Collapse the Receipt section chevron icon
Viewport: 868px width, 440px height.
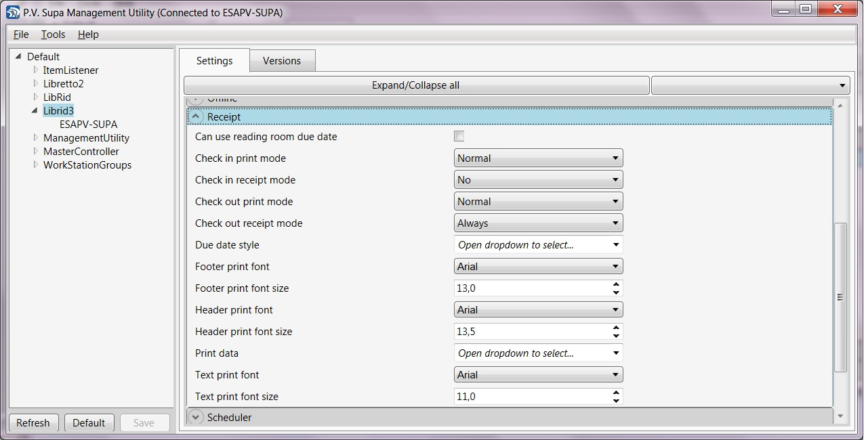click(x=196, y=117)
